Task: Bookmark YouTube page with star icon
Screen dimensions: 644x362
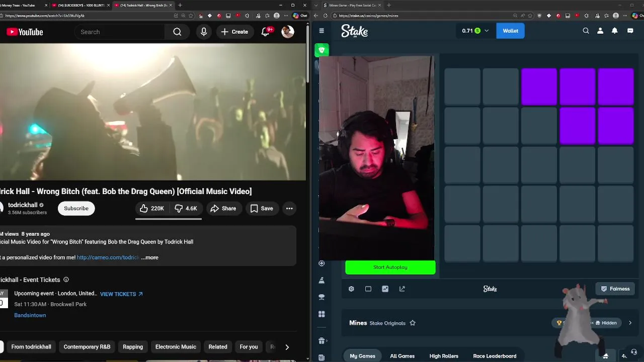Action: pos(191,16)
